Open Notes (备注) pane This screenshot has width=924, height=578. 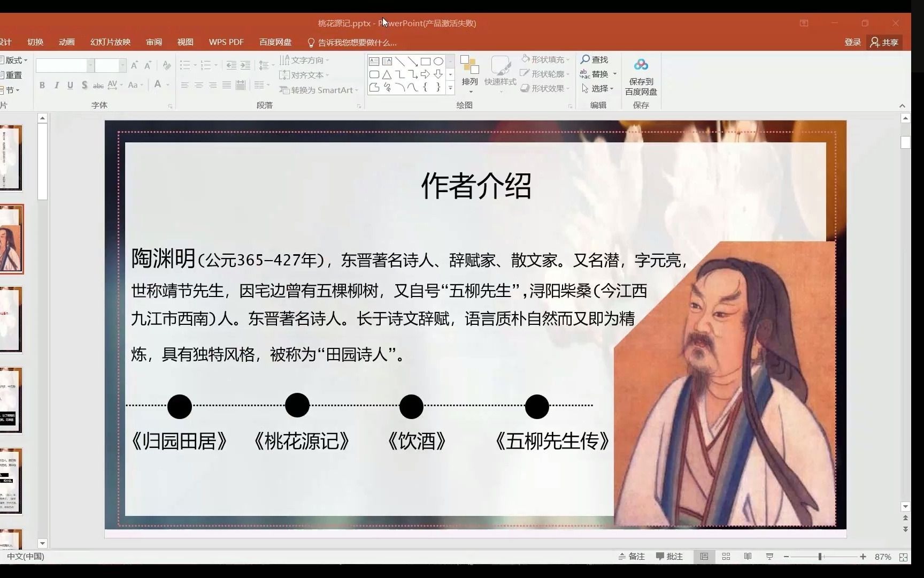pos(632,557)
